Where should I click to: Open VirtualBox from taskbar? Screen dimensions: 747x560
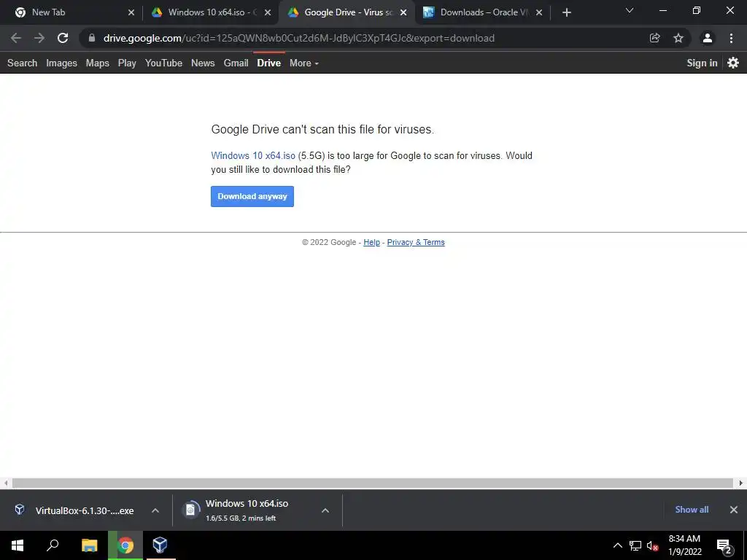click(160, 545)
